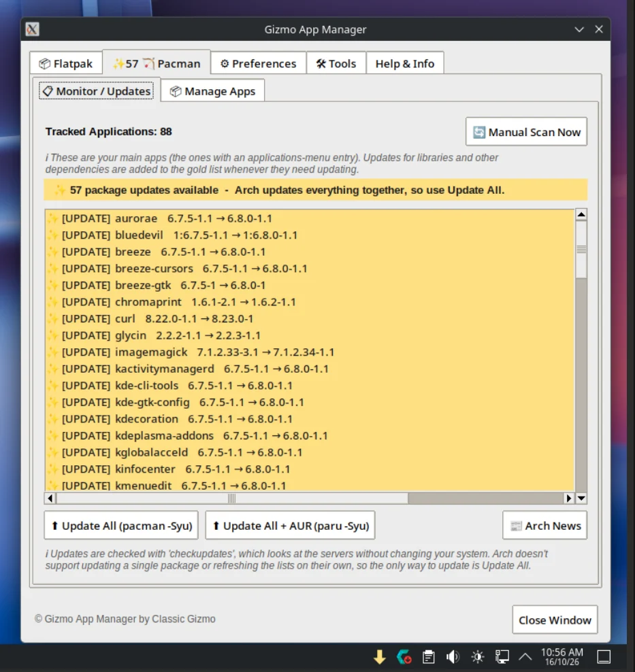This screenshot has width=635, height=672.
Task: Open Arch News
Action: [x=544, y=526]
